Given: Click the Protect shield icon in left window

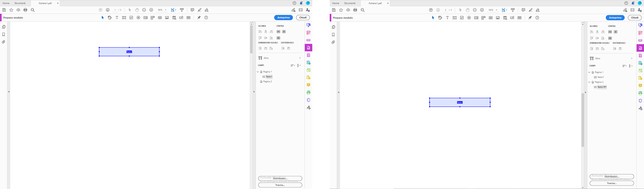Looking at the screenshot, I should coord(308,100).
